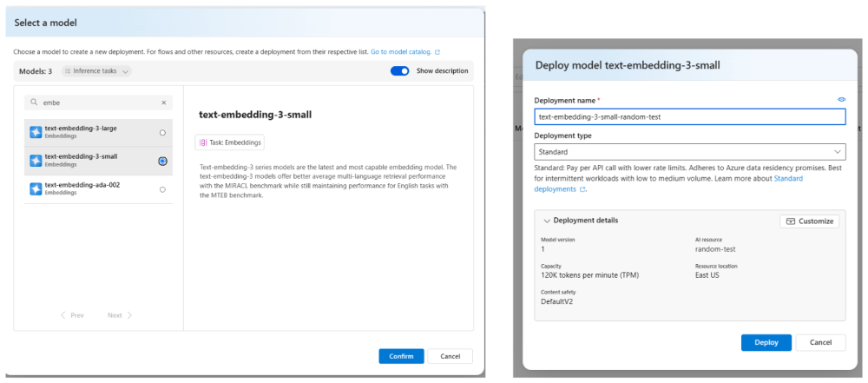Open the Inference tasks filter dropdown
Viewport: 868px width, 383px height.
(x=96, y=71)
